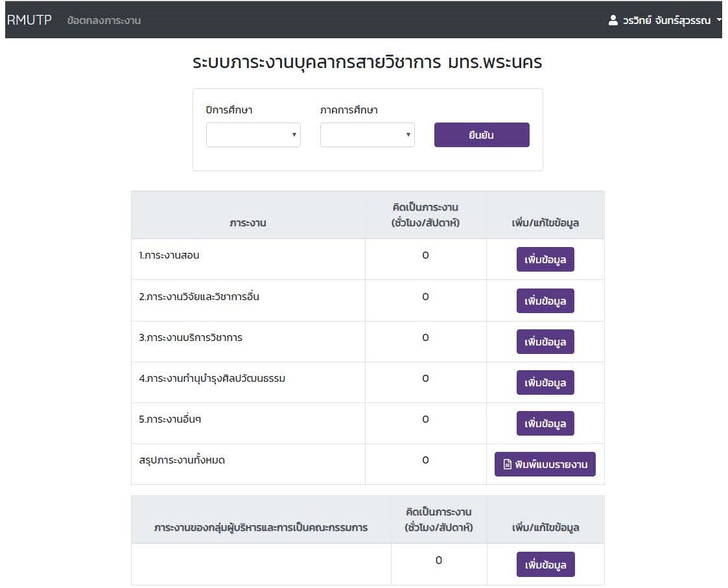The height and width of the screenshot is (588, 728).
Task: Click the สรุปภาระงานทั้งหมด row label
Action: point(182,460)
